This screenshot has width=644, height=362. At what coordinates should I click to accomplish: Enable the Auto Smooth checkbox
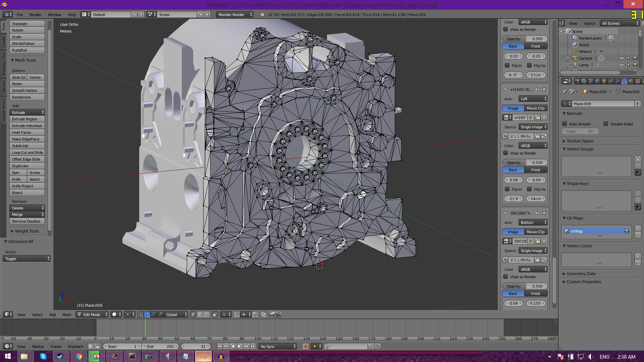pos(565,124)
